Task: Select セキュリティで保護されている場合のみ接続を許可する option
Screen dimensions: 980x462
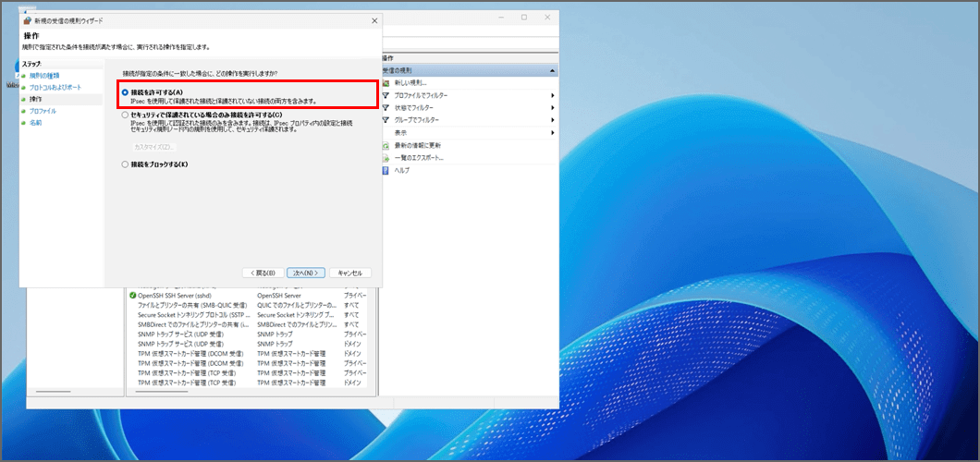Action: (x=125, y=115)
